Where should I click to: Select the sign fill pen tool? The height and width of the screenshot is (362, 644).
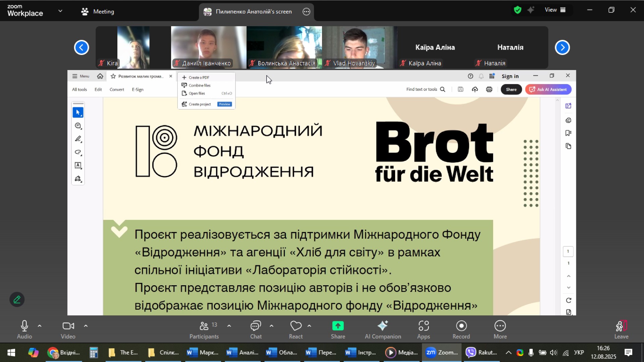(x=78, y=179)
